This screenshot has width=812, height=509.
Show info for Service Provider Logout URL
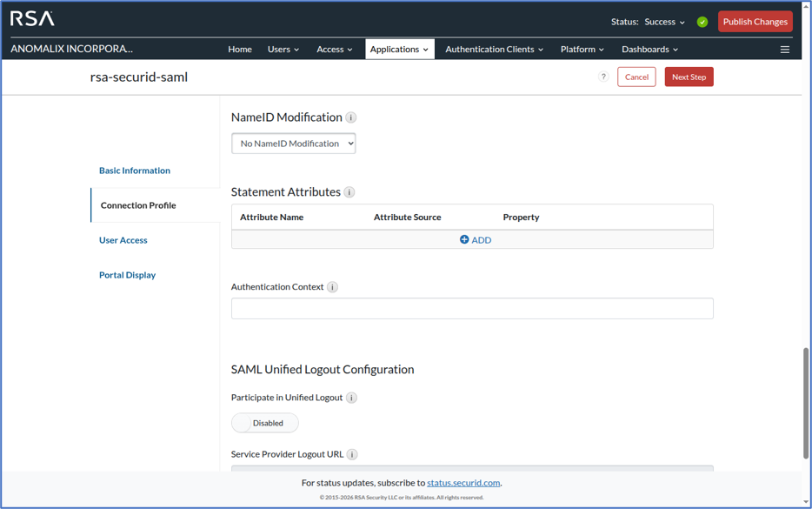[352, 454]
